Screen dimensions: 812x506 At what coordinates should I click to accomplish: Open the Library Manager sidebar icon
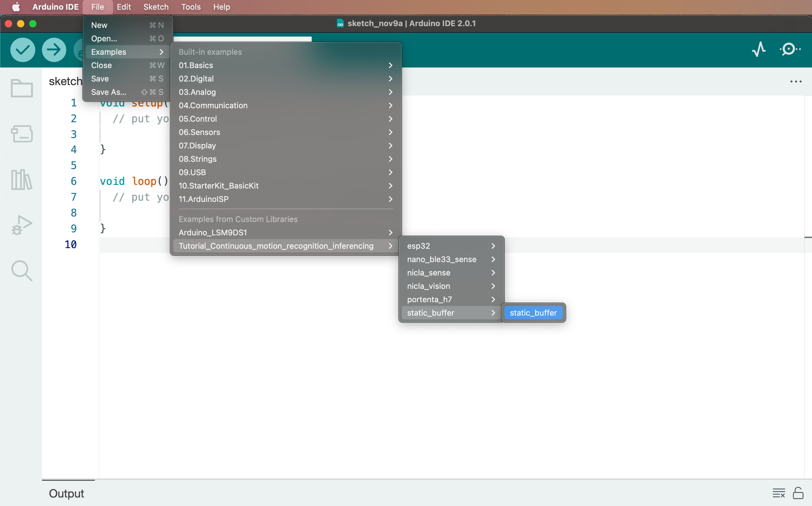(22, 180)
